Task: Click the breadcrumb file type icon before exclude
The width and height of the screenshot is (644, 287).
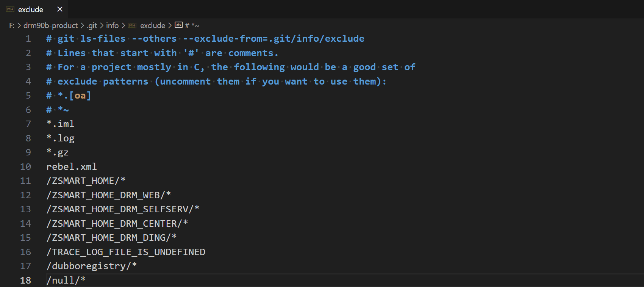Action: pyautogui.click(x=132, y=25)
